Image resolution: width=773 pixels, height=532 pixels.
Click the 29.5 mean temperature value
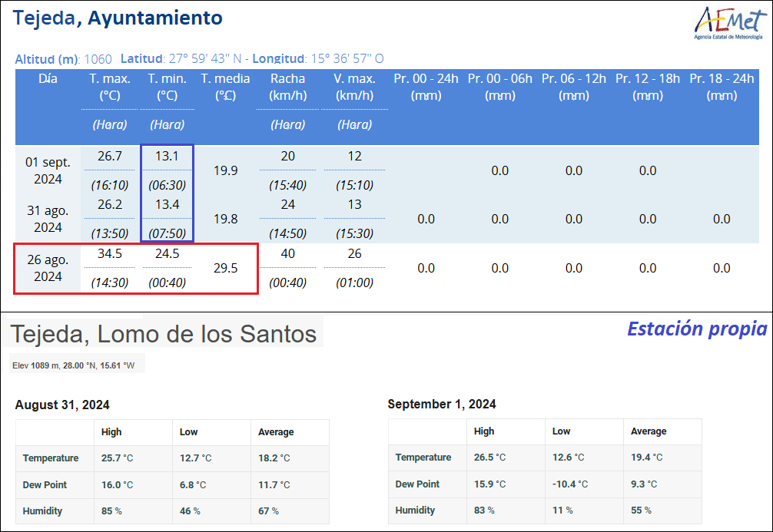pyautogui.click(x=225, y=269)
